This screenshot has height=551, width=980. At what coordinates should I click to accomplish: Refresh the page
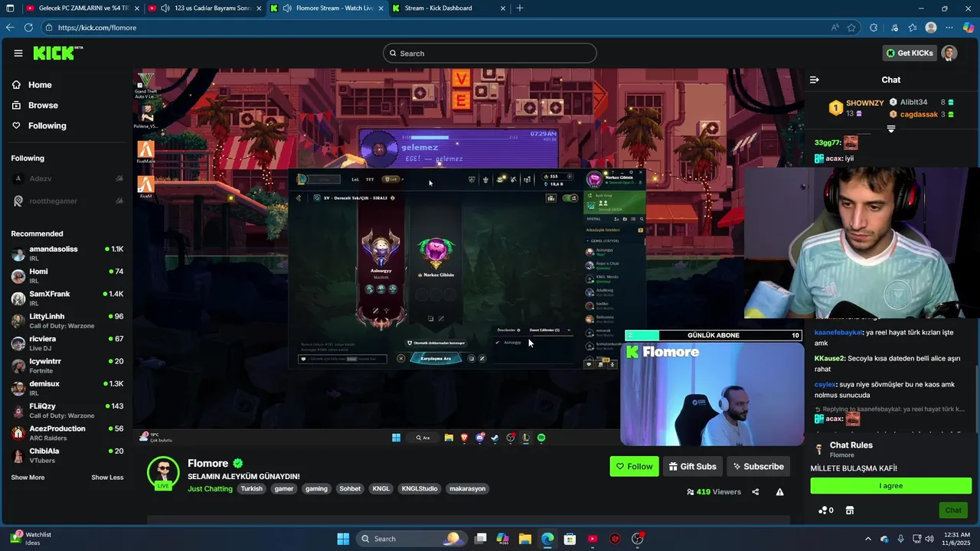click(28, 28)
